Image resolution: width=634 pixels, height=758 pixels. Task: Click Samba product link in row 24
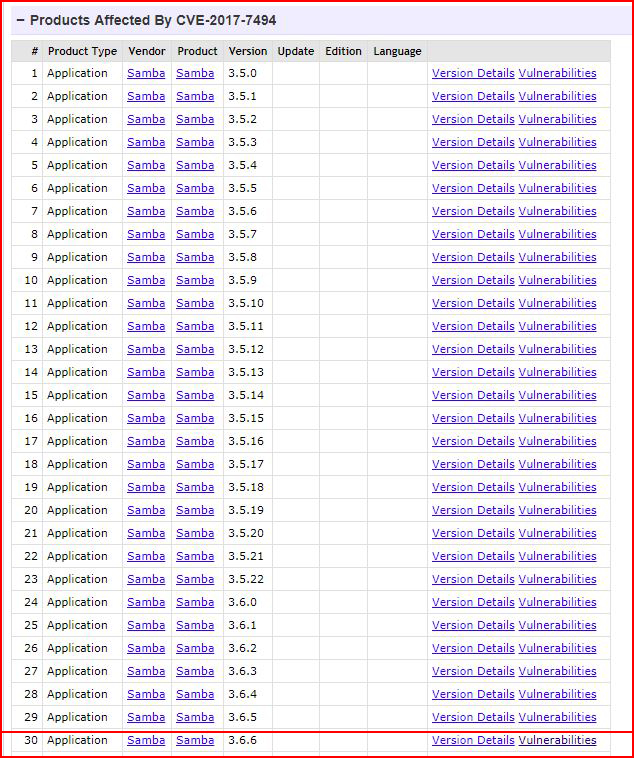[x=195, y=602]
